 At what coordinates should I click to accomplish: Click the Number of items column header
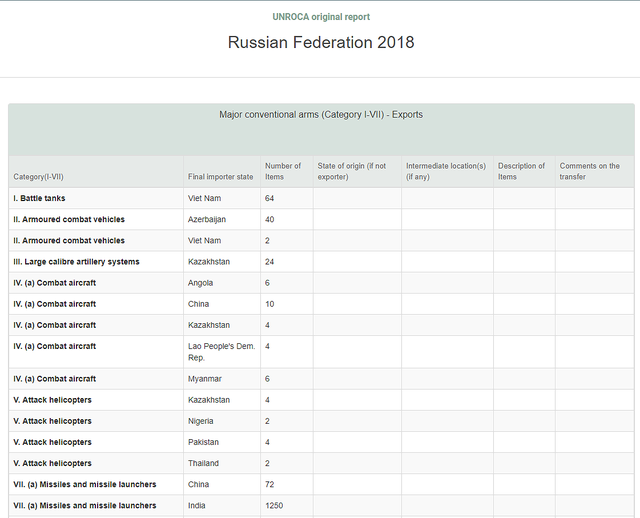click(283, 171)
